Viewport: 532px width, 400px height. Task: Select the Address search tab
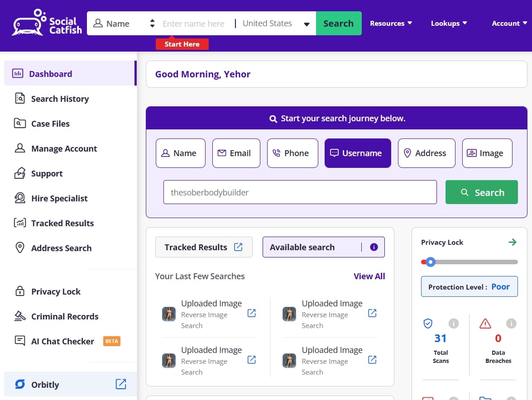pyautogui.click(x=427, y=153)
